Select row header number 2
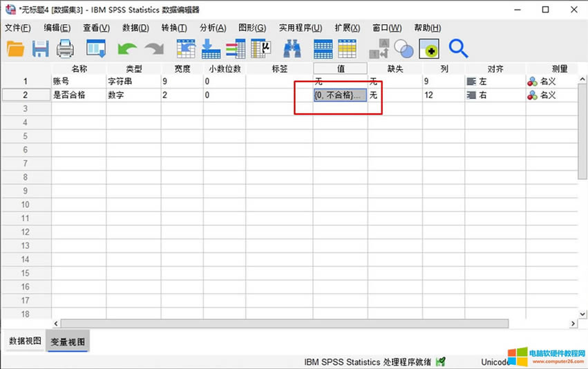588x369 pixels. 26,95
